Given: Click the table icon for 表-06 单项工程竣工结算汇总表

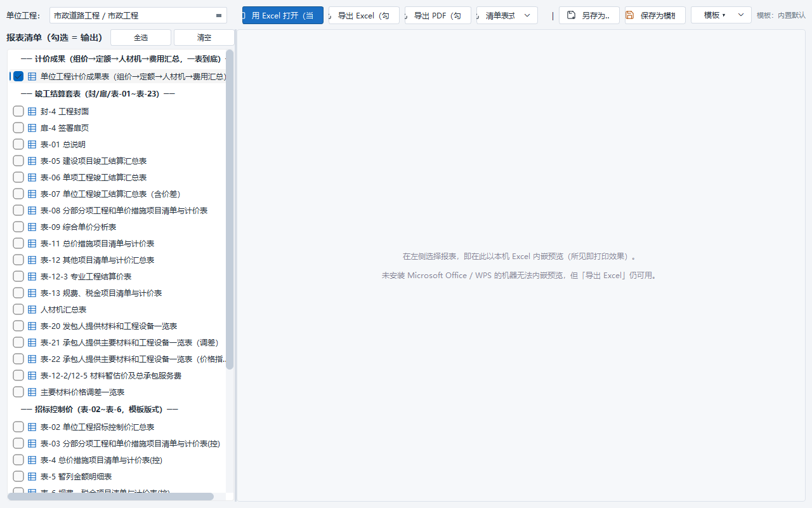Looking at the screenshot, I should [x=32, y=177].
